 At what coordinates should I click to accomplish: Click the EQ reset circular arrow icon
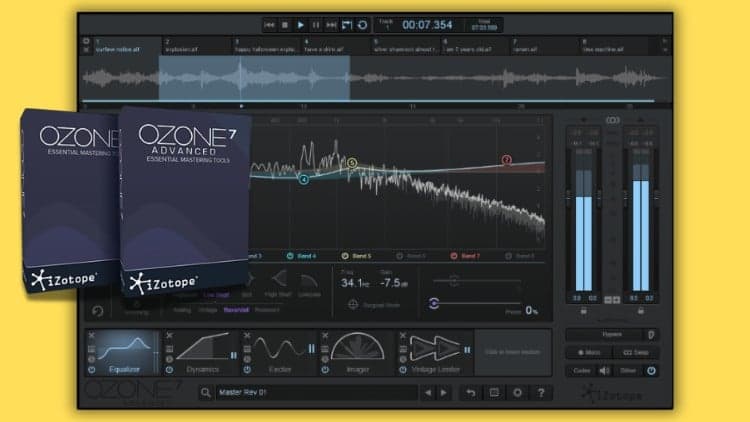98,311
